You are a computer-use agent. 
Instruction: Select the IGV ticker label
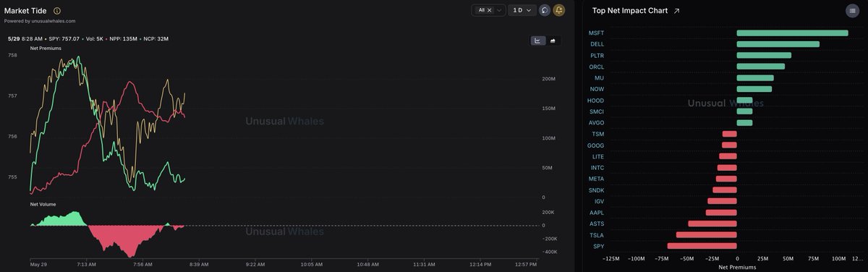(x=599, y=201)
